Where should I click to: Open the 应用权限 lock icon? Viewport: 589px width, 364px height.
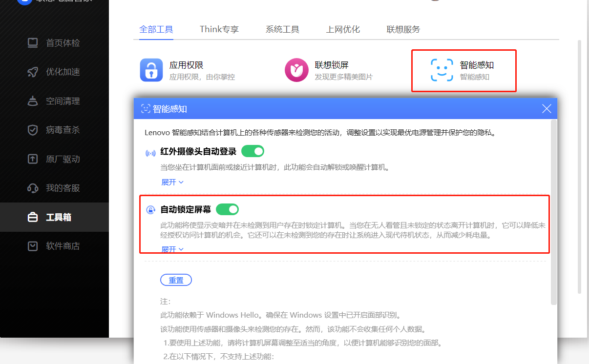pos(151,70)
